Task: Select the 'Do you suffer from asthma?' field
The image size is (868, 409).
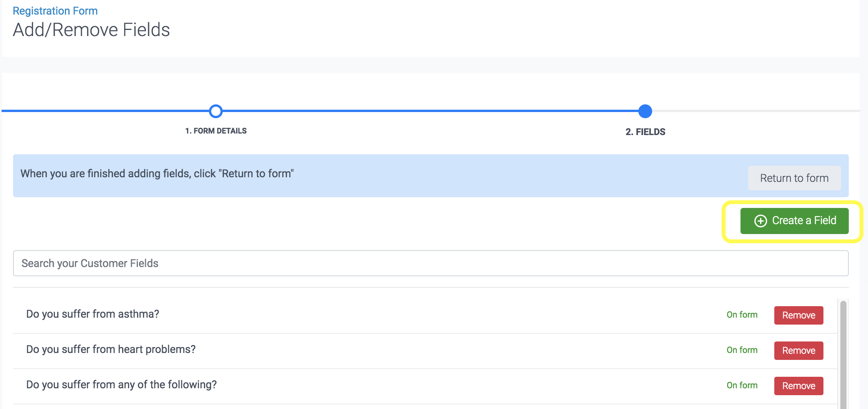Action: (x=93, y=314)
